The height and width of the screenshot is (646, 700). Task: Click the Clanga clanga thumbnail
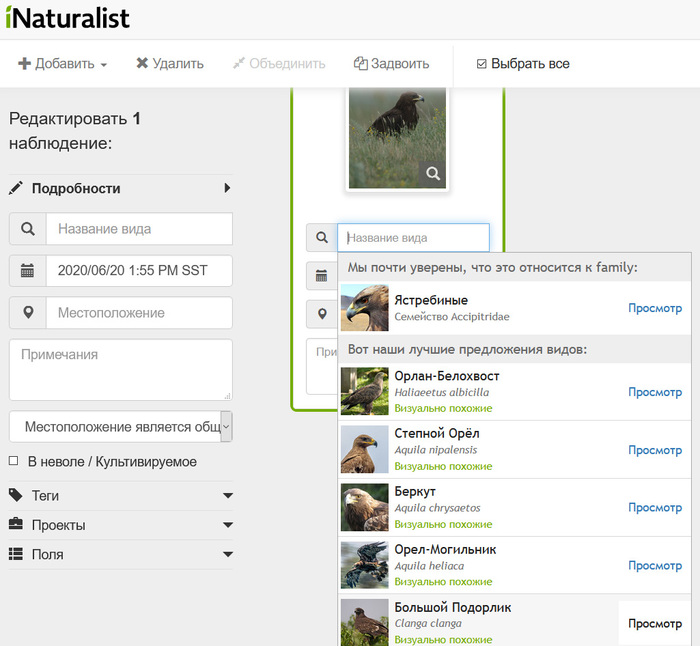pyautogui.click(x=364, y=622)
